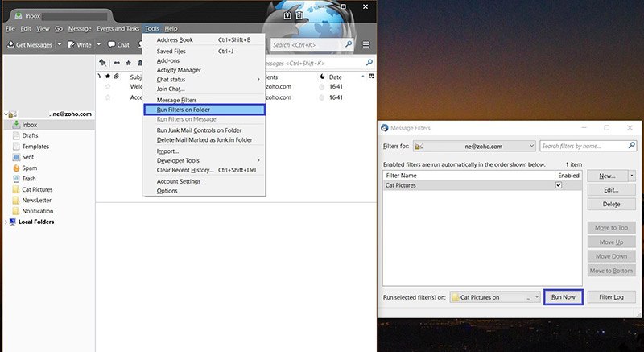
Task: Click the Drafts folder icon
Action: pyautogui.click(x=15, y=135)
